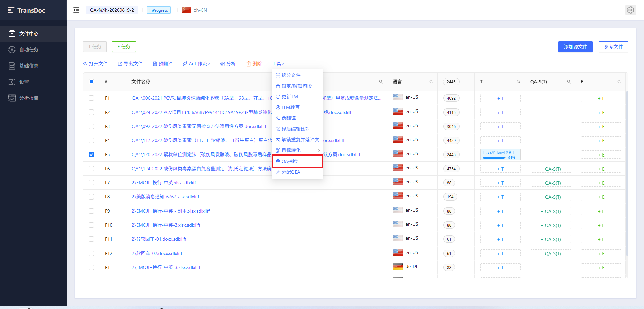Open file 2\EMOJI+换行-中英.xlsx.sdlxliff link

click(164, 183)
